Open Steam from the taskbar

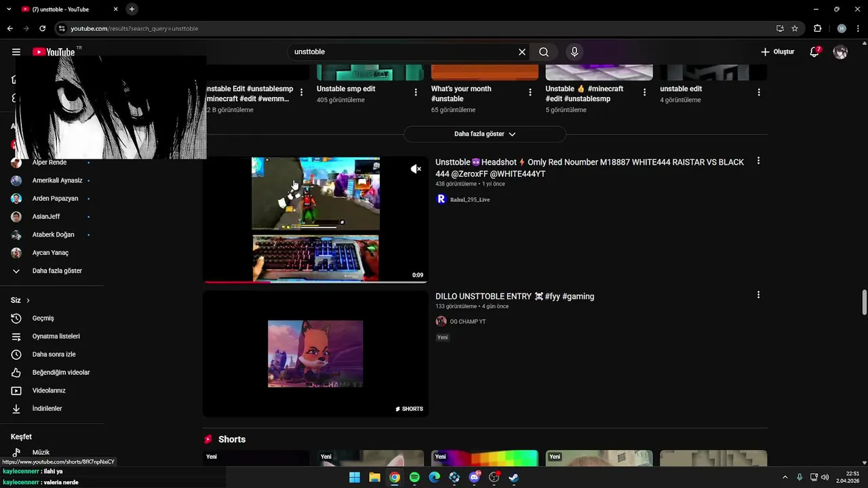tap(514, 477)
